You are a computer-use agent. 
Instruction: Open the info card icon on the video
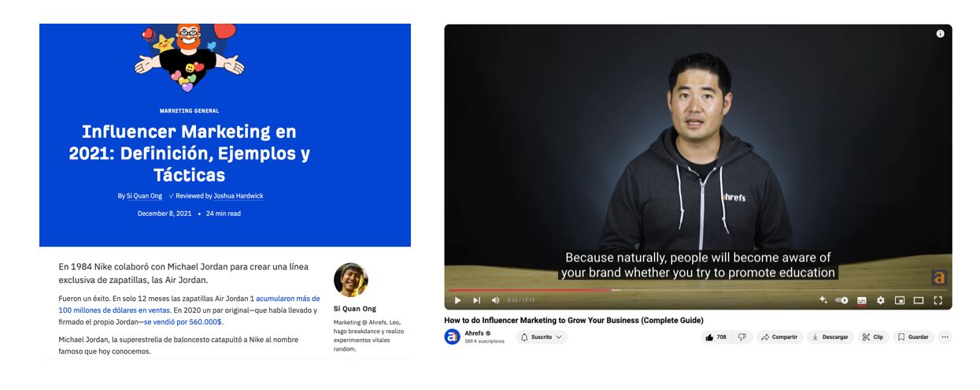coord(940,34)
